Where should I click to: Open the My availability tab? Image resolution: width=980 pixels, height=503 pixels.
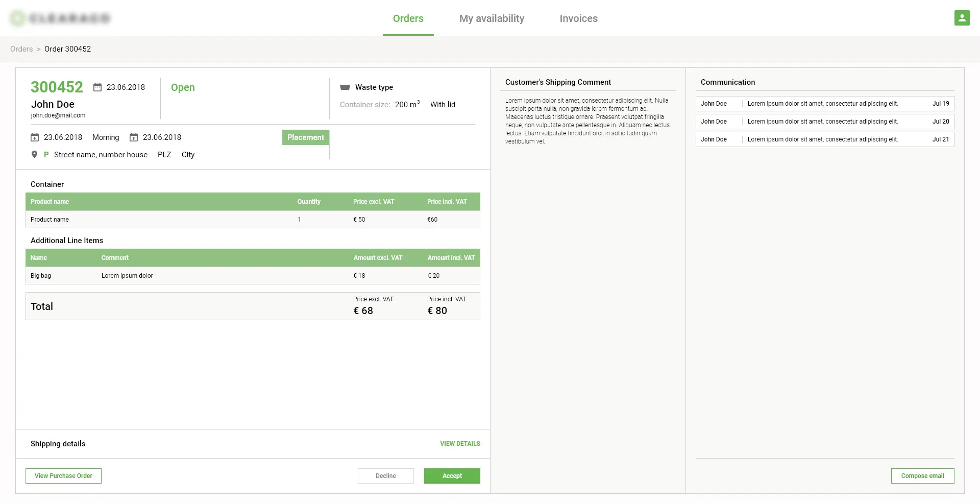point(492,18)
